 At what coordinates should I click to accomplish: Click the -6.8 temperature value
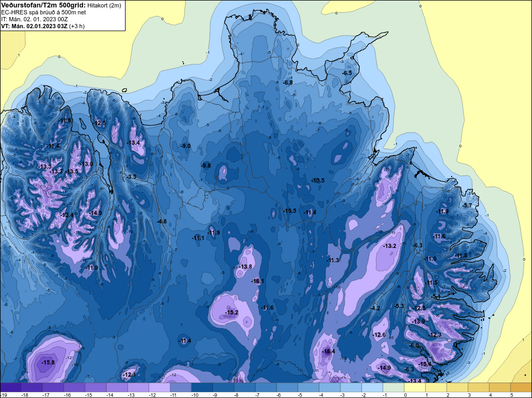click(x=288, y=82)
